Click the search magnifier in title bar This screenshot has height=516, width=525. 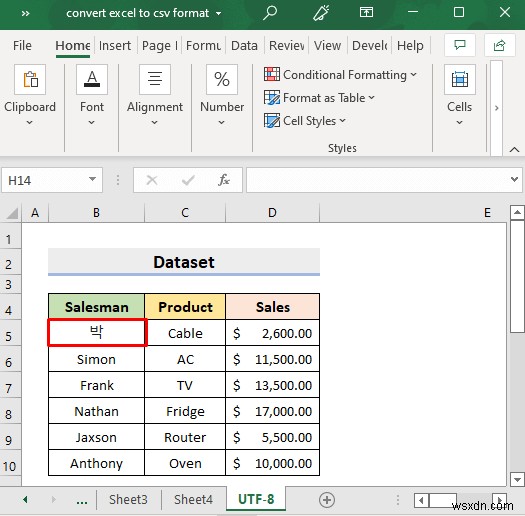click(x=270, y=13)
